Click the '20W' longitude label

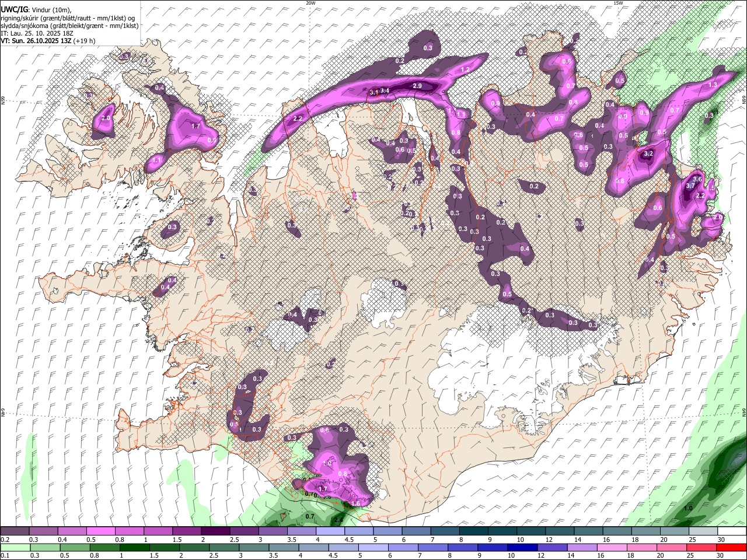pyautogui.click(x=310, y=3)
